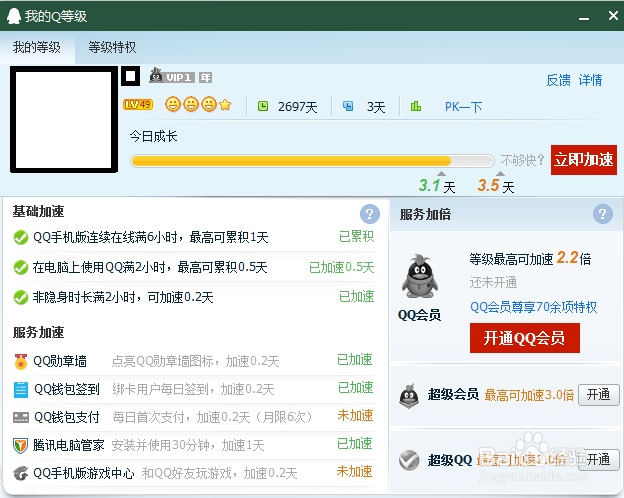Click the star level icon

[225, 105]
